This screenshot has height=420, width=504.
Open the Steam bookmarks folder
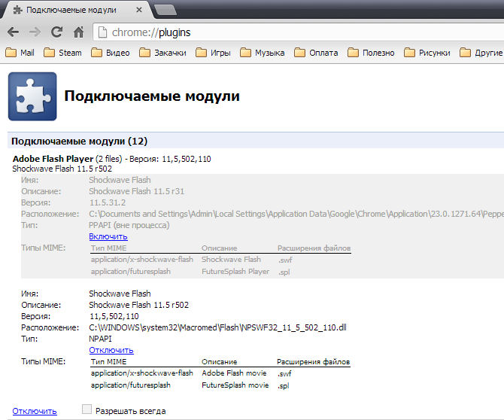62,53
